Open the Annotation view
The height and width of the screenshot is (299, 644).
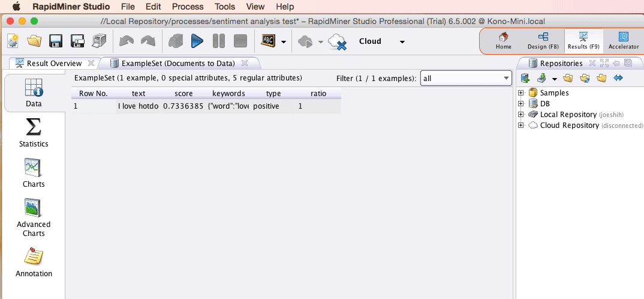pos(34,262)
